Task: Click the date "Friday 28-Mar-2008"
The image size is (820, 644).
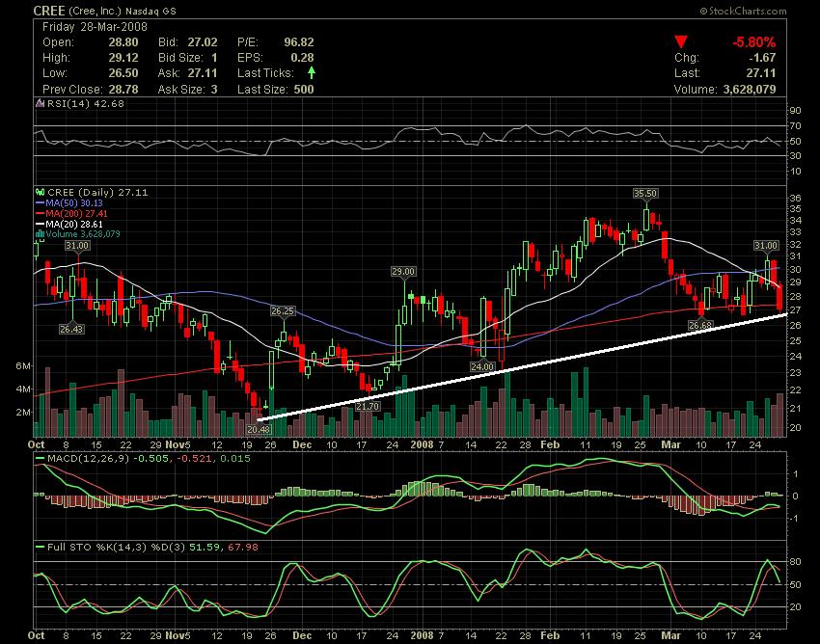Action: pos(96,27)
